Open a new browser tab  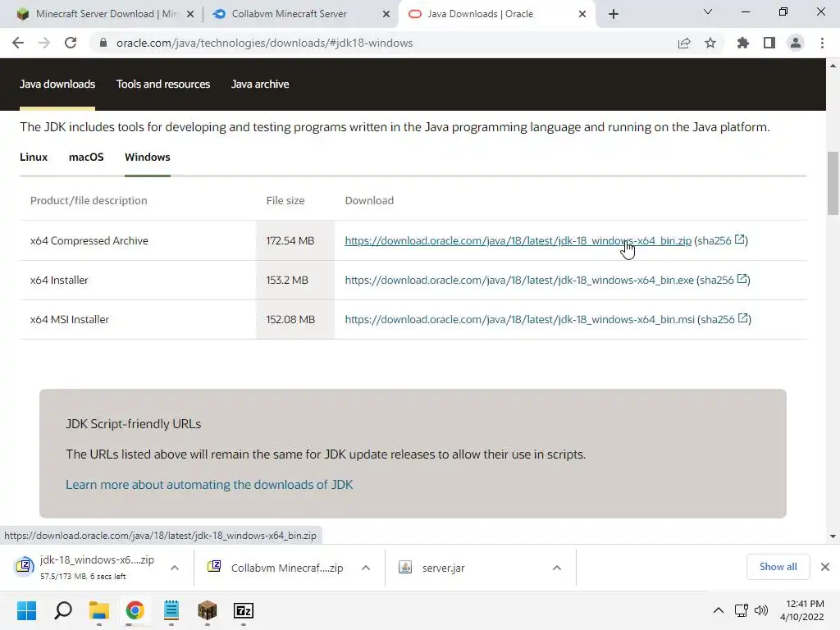click(614, 14)
